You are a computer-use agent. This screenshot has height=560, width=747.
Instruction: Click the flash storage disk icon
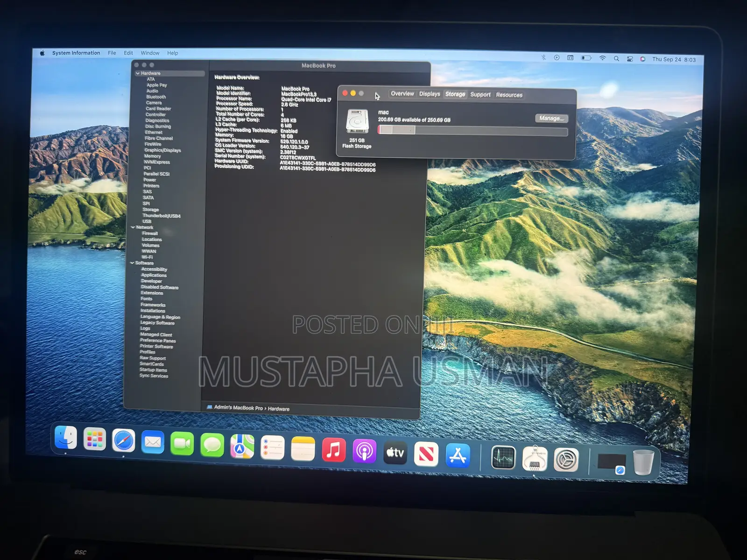pyautogui.click(x=357, y=121)
